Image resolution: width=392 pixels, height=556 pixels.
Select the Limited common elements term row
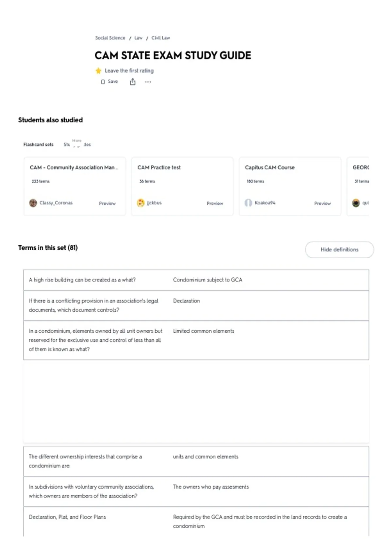(x=196, y=340)
